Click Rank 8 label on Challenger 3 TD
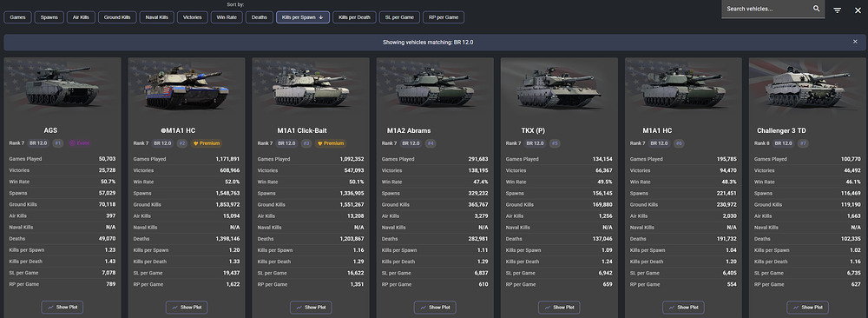Screen dimensions: 868x318 [762, 143]
